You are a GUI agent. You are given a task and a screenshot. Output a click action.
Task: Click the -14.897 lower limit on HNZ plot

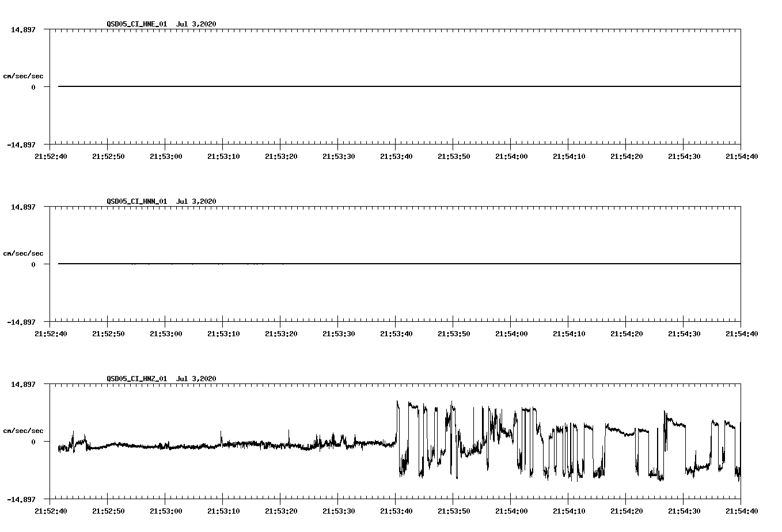21,499
